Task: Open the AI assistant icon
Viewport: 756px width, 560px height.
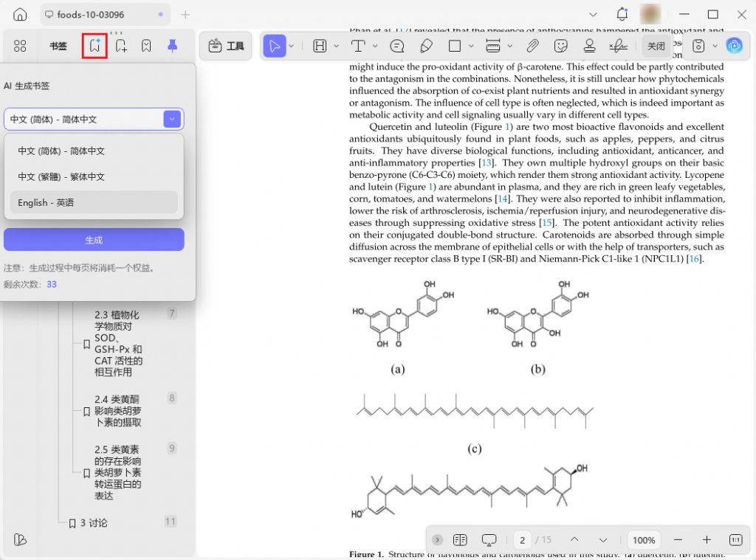Action: pos(735,45)
